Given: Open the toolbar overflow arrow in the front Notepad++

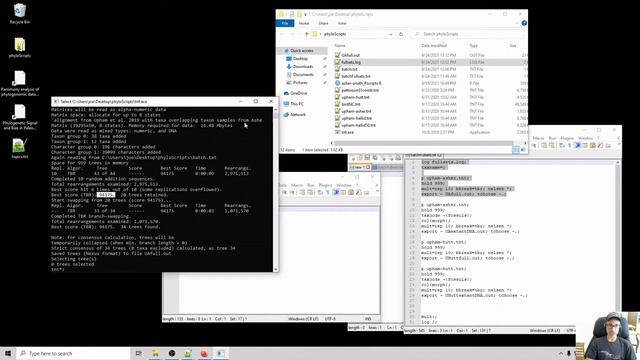Looking at the screenshot, I should [x=378, y=191].
